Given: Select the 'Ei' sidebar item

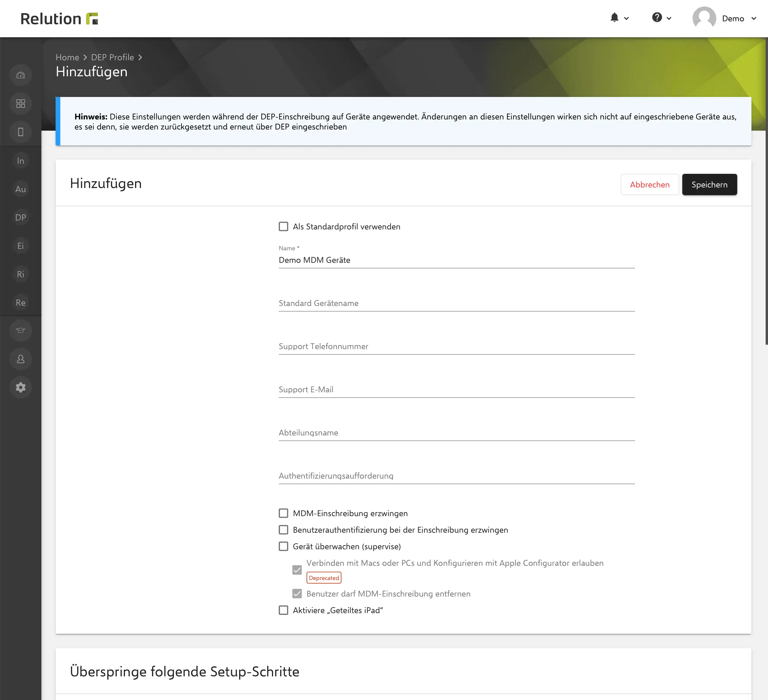Looking at the screenshot, I should click(x=21, y=246).
